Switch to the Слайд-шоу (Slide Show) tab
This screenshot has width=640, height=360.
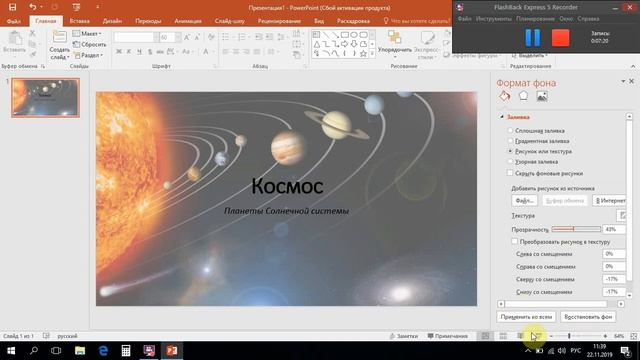pyautogui.click(x=229, y=21)
